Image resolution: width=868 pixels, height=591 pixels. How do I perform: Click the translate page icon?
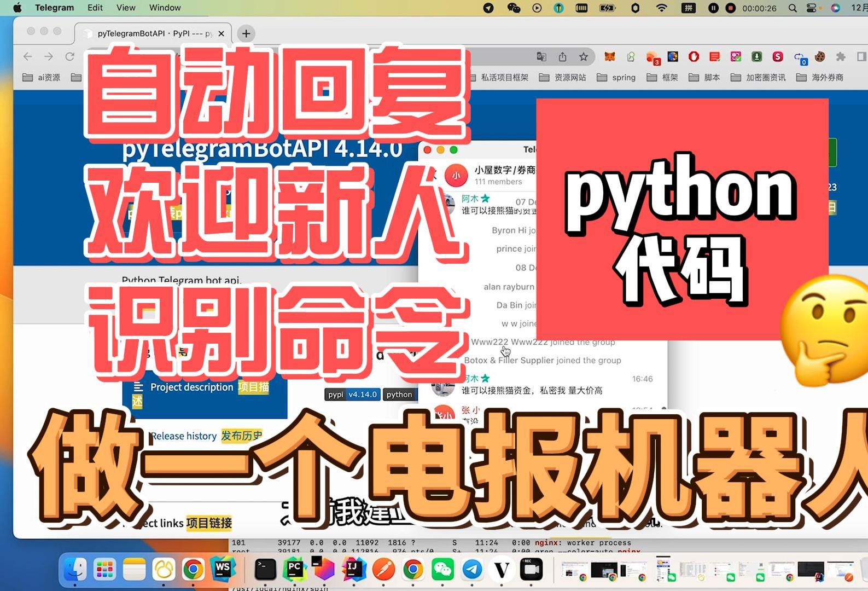[541, 57]
